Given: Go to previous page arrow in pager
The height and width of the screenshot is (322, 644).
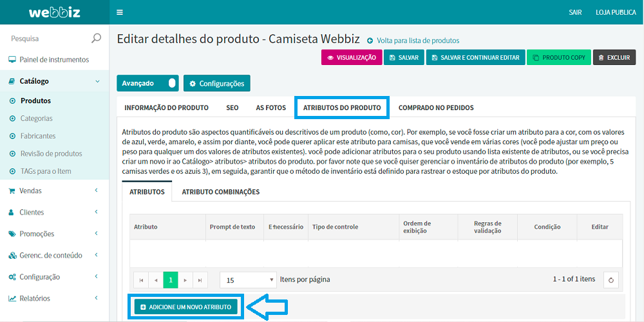Looking at the screenshot, I should (x=155, y=280).
